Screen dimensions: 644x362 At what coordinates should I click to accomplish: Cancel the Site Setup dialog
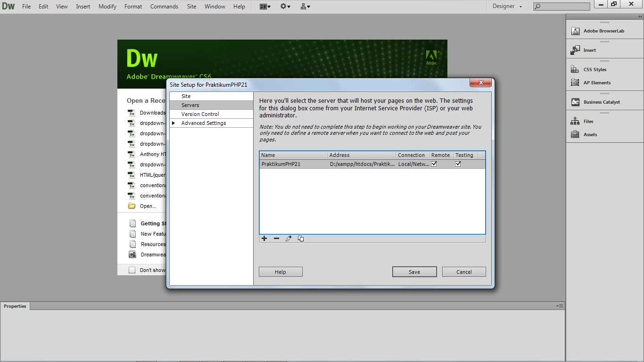click(x=464, y=272)
